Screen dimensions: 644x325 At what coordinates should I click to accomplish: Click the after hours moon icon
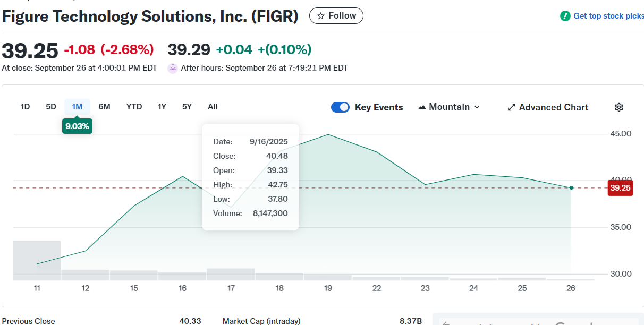click(173, 68)
